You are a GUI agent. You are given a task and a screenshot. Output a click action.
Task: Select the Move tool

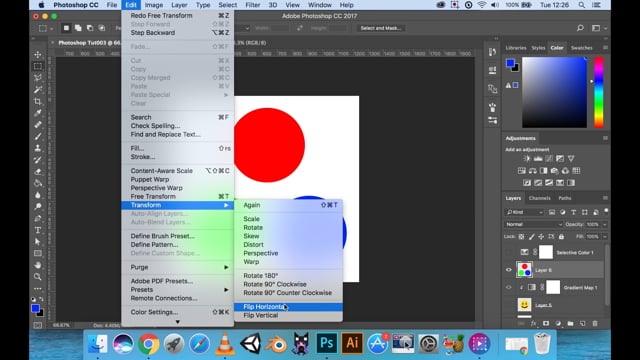coord(38,54)
